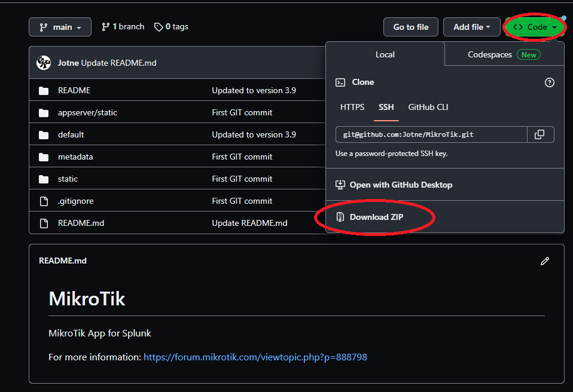Click the .gitignore file icon
The height and width of the screenshot is (392, 573).
click(44, 201)
